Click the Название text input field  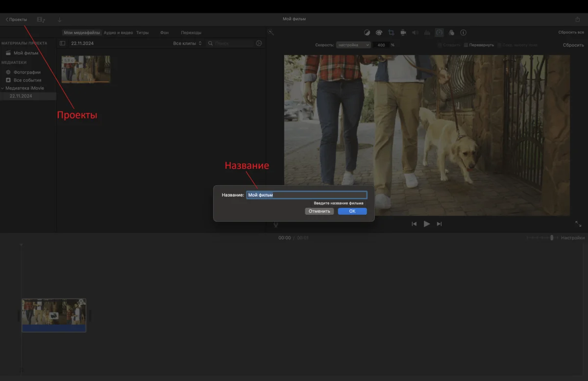click(x=306, y=195)
